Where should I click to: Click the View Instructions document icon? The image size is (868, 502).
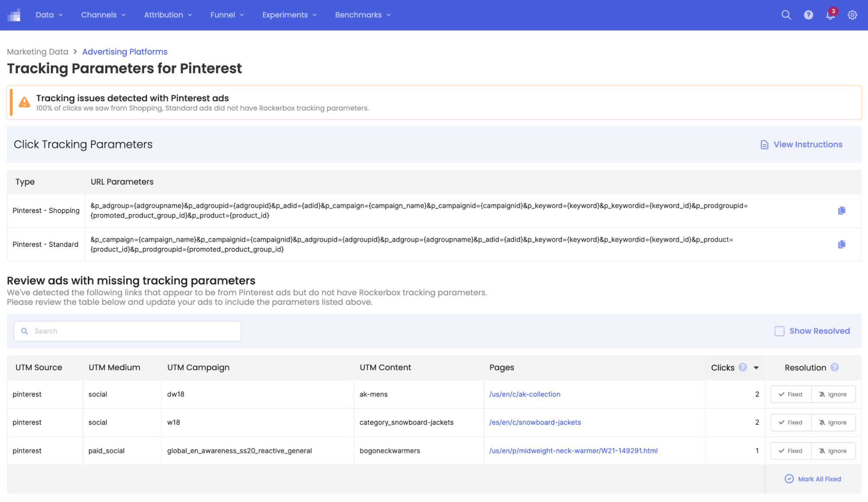click(x=764, y=144)
